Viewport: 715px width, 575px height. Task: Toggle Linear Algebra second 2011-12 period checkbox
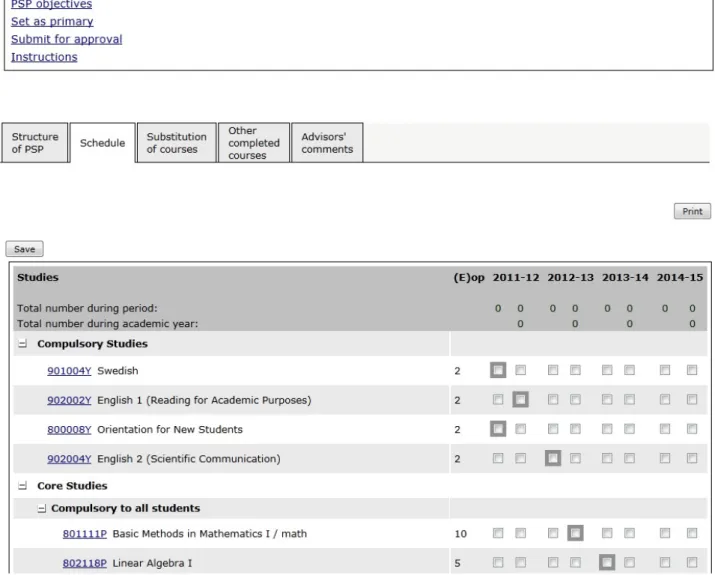click(x=520, y=562)
